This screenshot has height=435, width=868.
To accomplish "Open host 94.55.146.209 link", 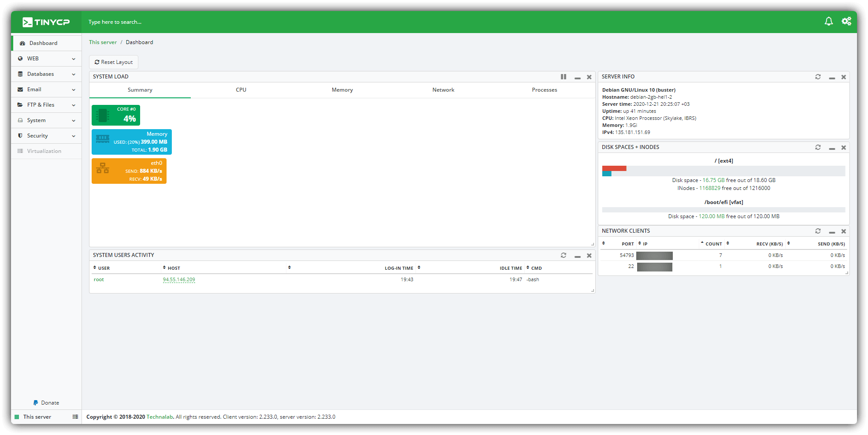I will click(x=179, y=279).
